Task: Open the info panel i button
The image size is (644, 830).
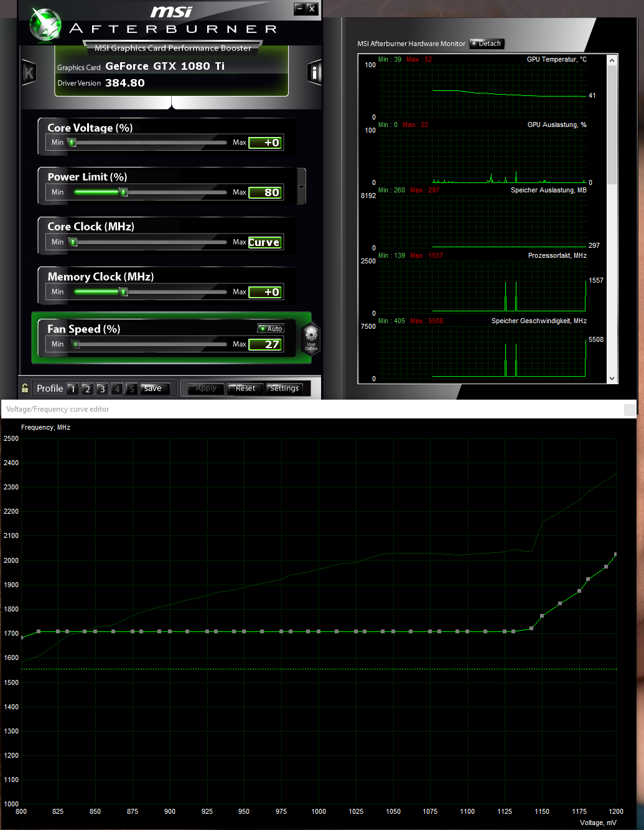Action: [x=315, y=73]
